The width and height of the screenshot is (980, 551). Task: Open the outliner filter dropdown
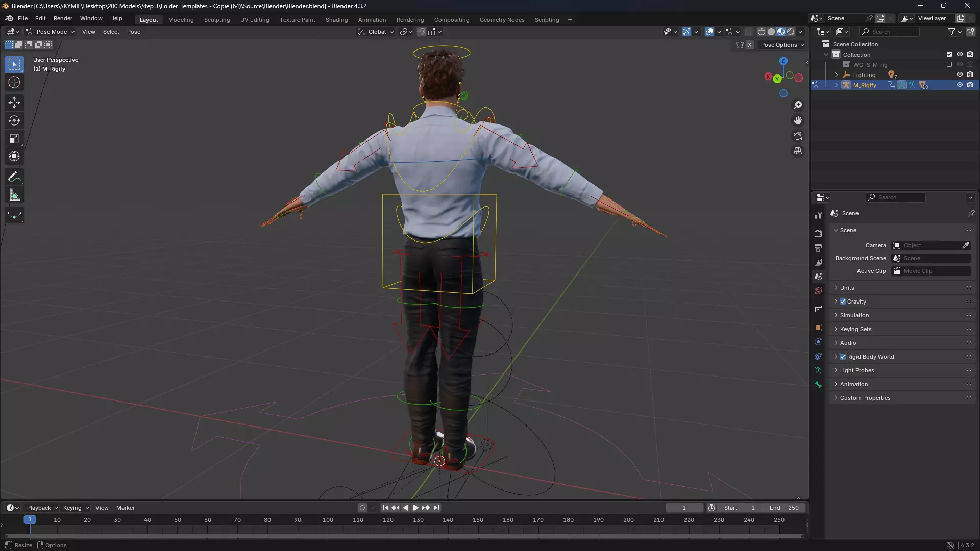954,32
